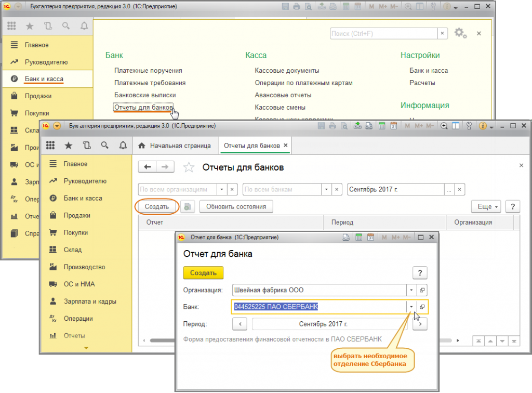532x393 pixels.
Task: Click zoom magnifier in middle window title bar
Action: 444,126
